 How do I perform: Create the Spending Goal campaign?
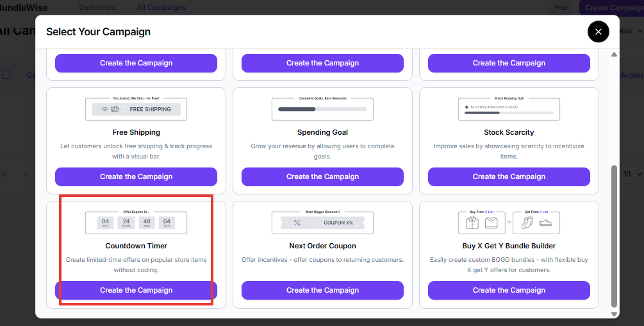coord(322,176)
